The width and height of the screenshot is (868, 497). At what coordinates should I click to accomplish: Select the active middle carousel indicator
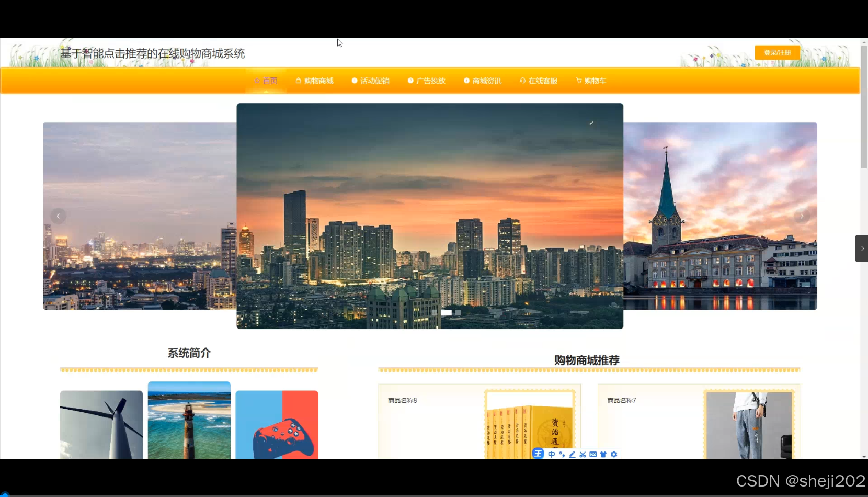coord(446,312)
